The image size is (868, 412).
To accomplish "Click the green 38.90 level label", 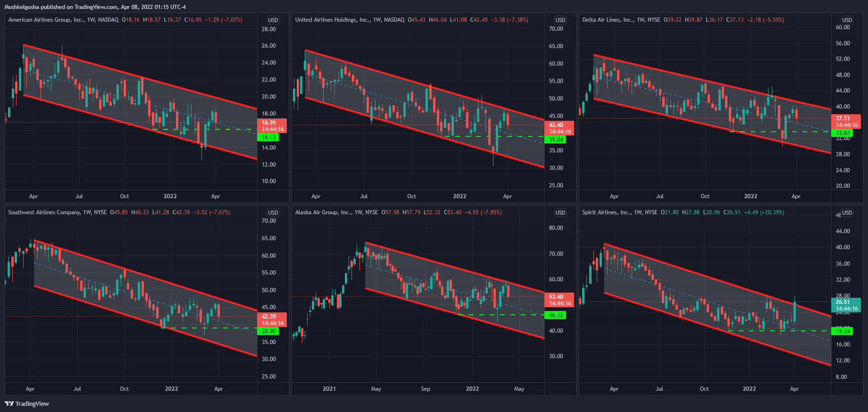I will point(268,331).
